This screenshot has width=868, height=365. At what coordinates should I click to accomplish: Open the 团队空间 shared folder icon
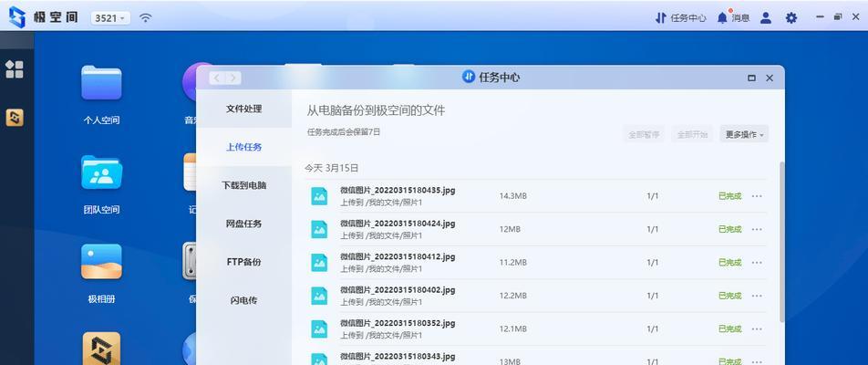click(x=101, y=172)
